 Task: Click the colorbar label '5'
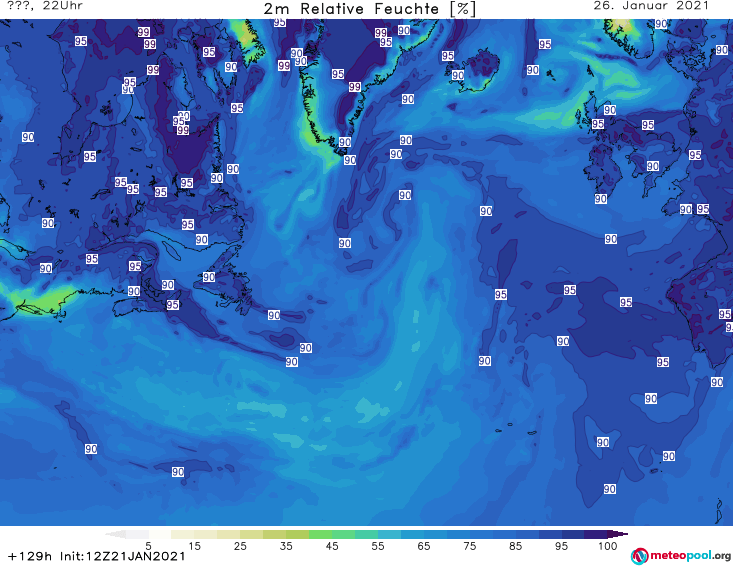coord(148,546)
